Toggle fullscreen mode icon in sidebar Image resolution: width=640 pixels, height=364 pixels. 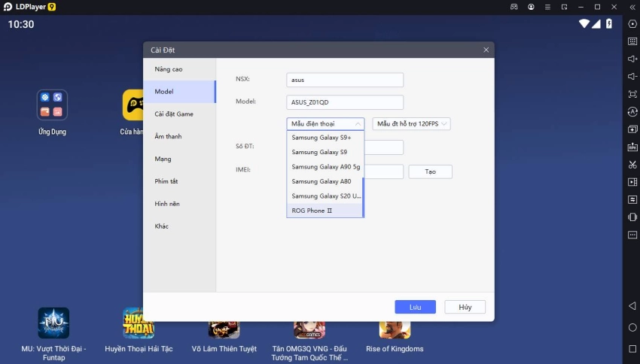pos(632,94)
